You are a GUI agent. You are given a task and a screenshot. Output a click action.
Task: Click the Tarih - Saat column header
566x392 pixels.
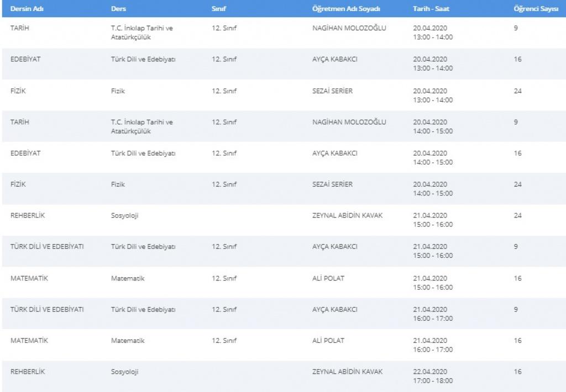coord(431,9)
